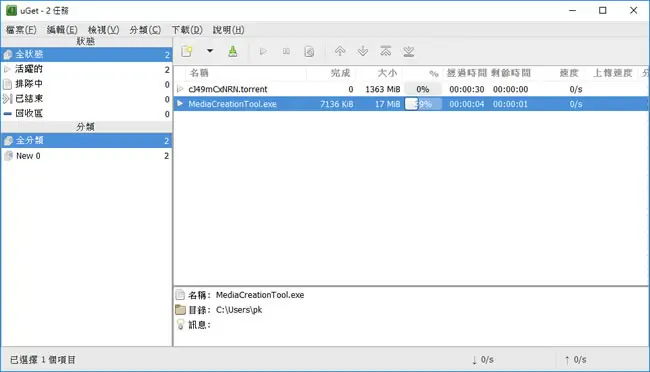This screenshot has height=372, width=650.
Task: Click the download speed indicator in status bar
Action: [483, 360]
